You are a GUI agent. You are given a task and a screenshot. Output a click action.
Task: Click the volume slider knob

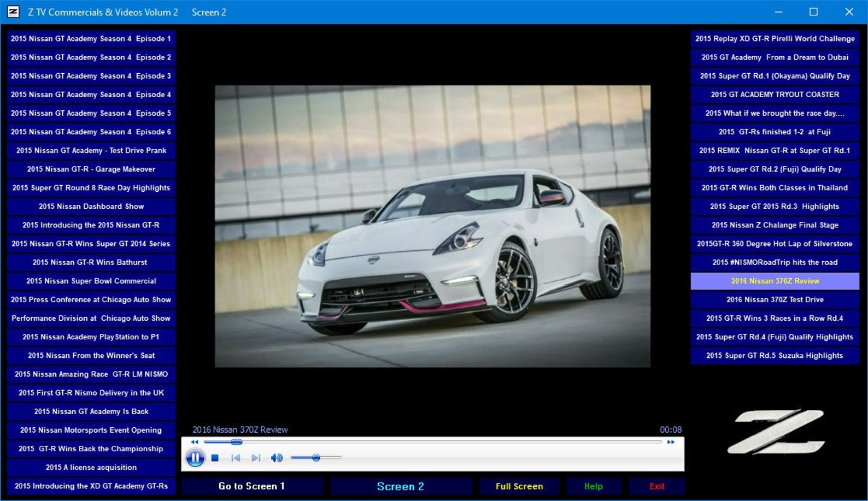[x=316, y=458]
